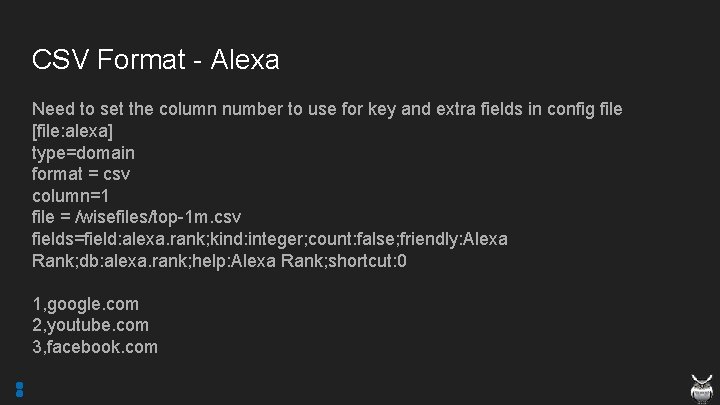Click the owl logo icon
Viewport: 720px width, 405px height.
(x=703, y=387)
